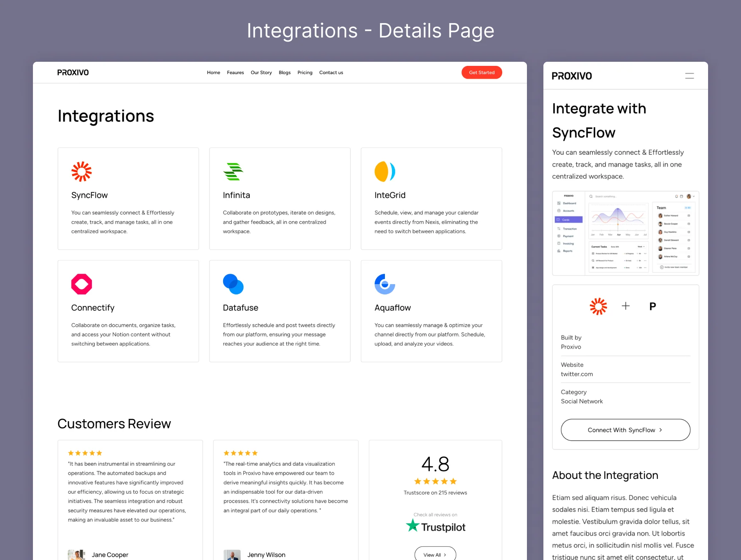Click the Infinita green stripes icon
Viewport: 741px width, 560px height.
(x=233, y=171)
